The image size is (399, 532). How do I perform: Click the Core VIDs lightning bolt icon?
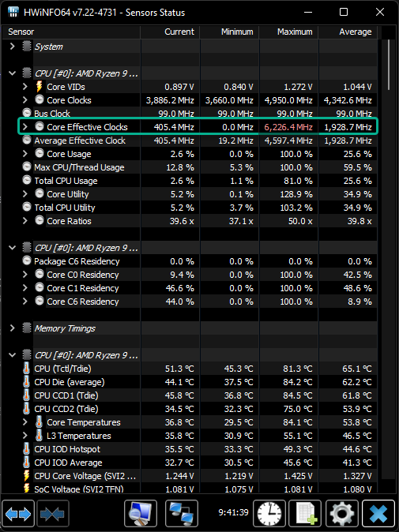pyautogui.click(x=40, y=87)
